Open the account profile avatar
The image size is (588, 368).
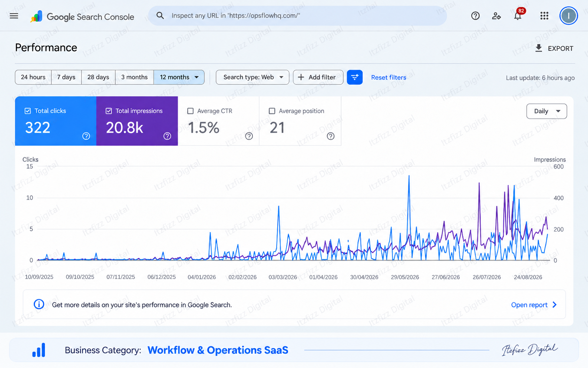(568, 16)
